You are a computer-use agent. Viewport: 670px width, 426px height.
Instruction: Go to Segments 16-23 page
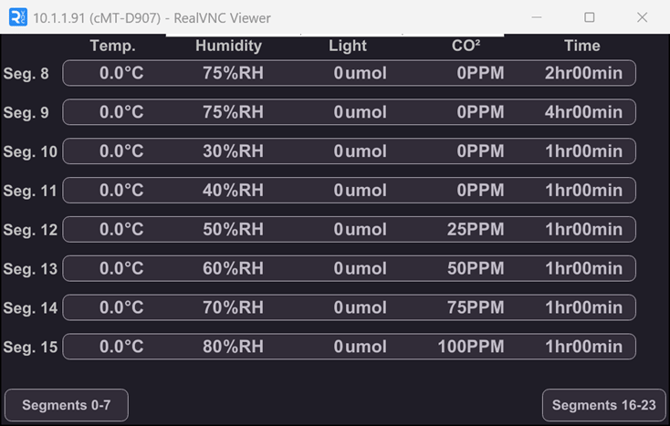(x=604, y=405)
